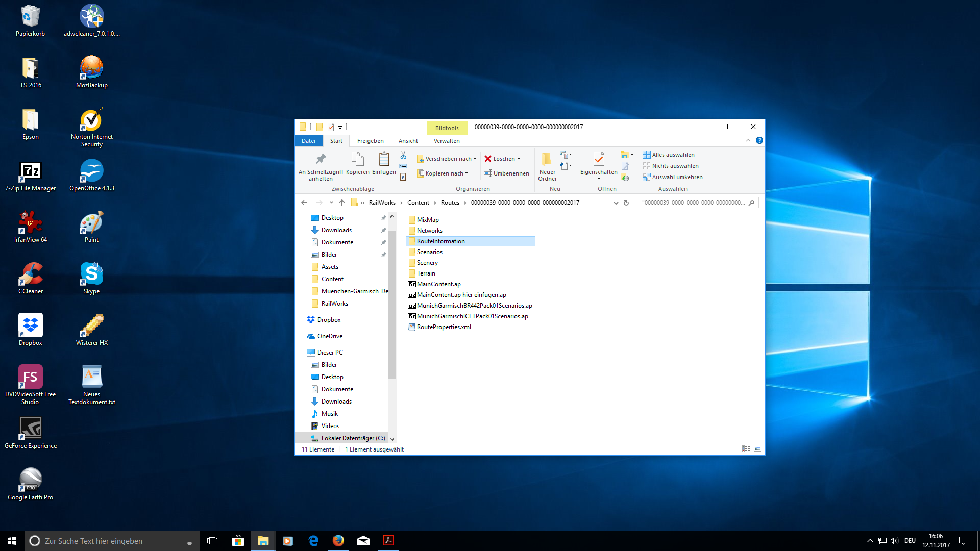Switch to large icons view in status bar
This screenshot has height=551, width=980.
[x=757, y=449]
